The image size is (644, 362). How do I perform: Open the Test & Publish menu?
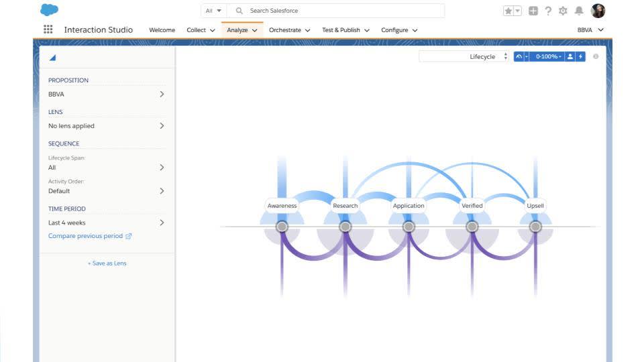pos(346,30)
